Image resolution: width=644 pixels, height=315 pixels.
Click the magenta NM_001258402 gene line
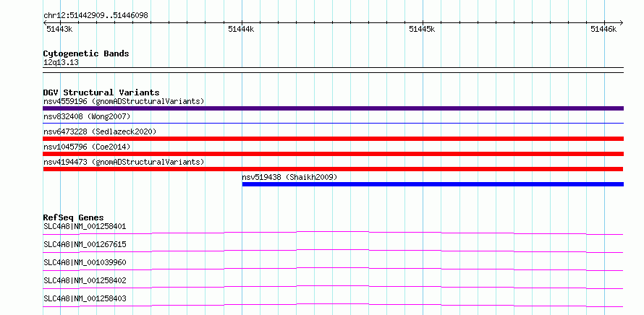tap(333, 287)
